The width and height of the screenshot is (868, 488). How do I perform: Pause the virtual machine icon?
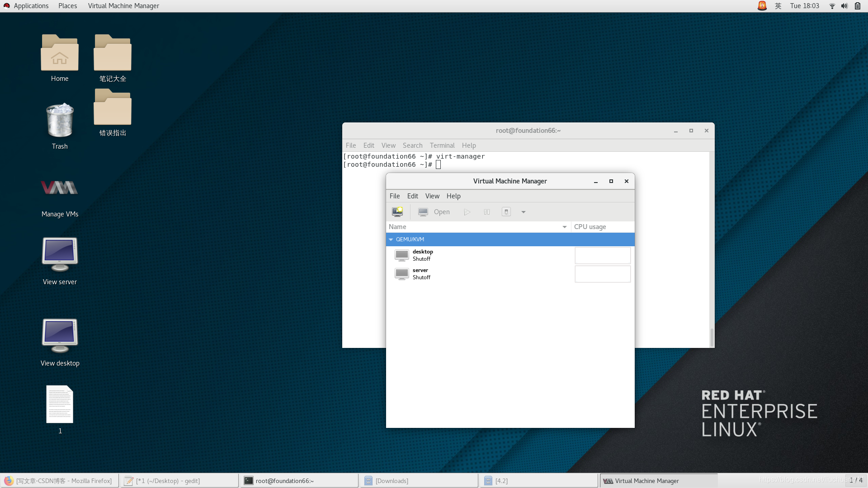click(x=487, y=212)
